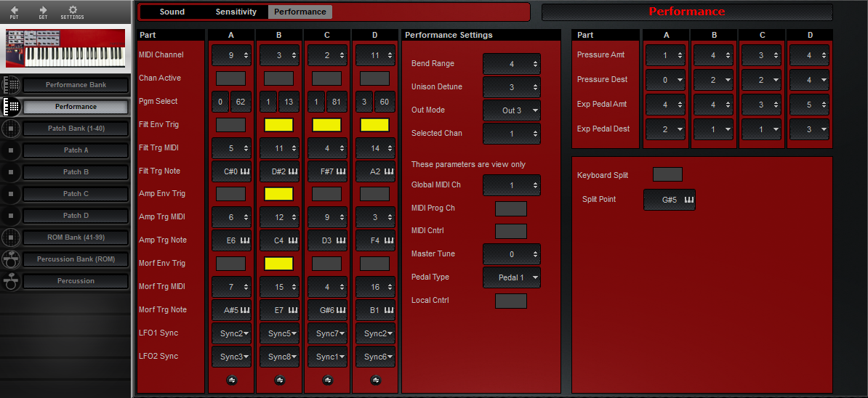Image resolution: width=868 pixels, height=398 pixels.
Task: Click the Performance Bank grid icon
Action: [x=11, y=85]
